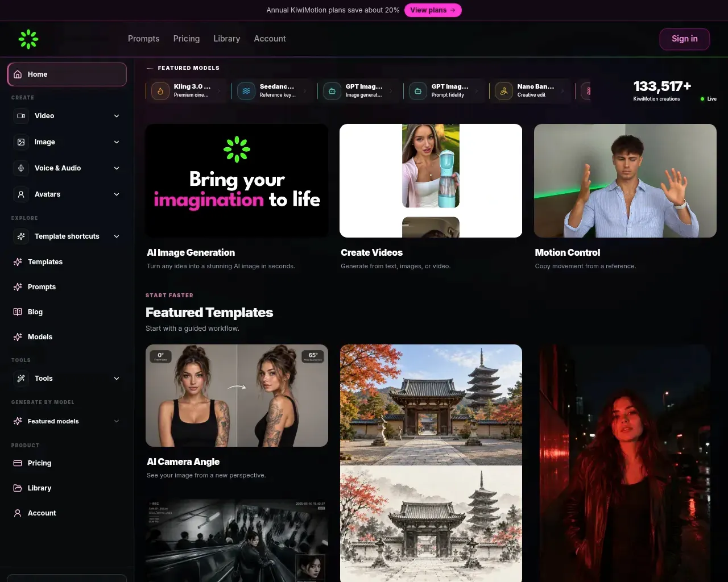
Task: Expand the Voice & Audio chevron
Action: click(117, 168)
